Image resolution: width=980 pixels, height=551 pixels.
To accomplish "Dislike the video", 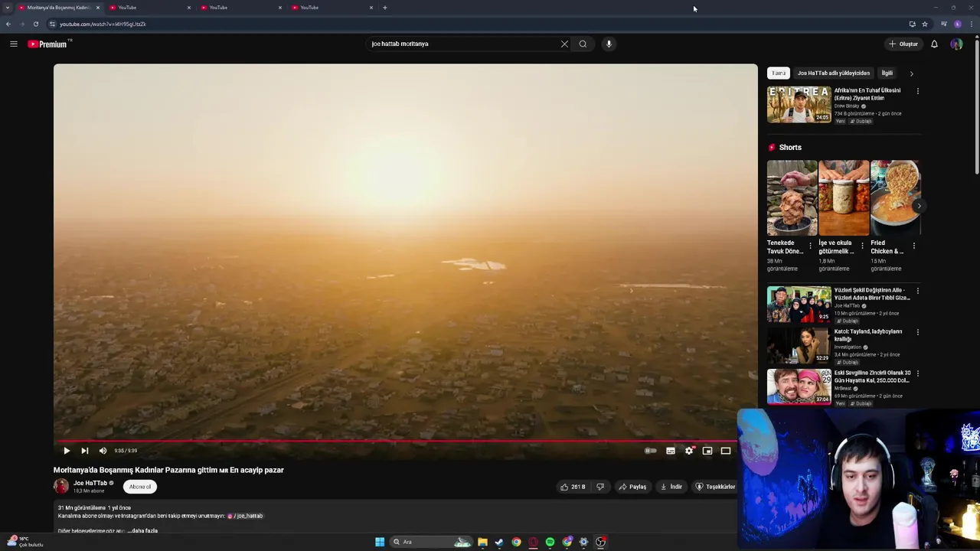I will 600,487.
